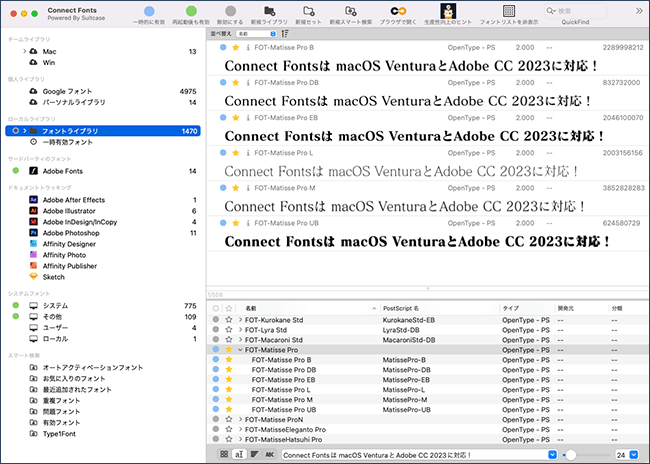The width and height of the screenshot is (650, 464).
Task: Open the 生産性向上のヒント tips icon
Action: click(448, 11)
